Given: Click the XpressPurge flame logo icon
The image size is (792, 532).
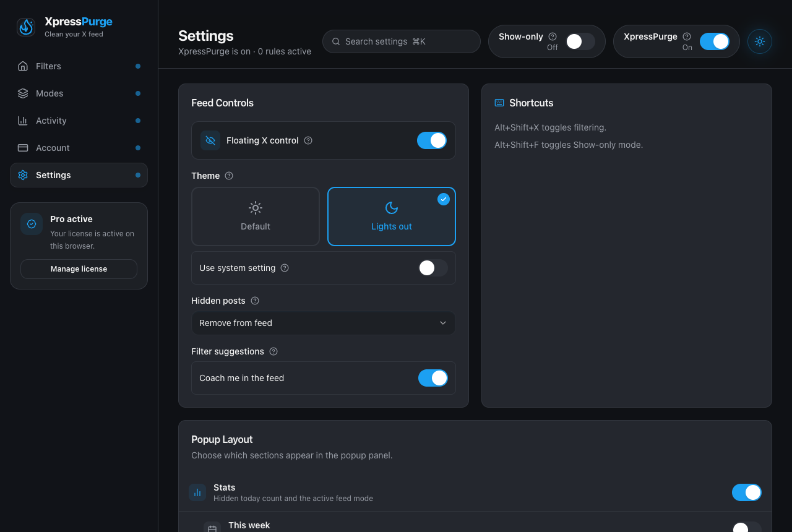Looking at the screenshot, I should [x=26, y=27].
